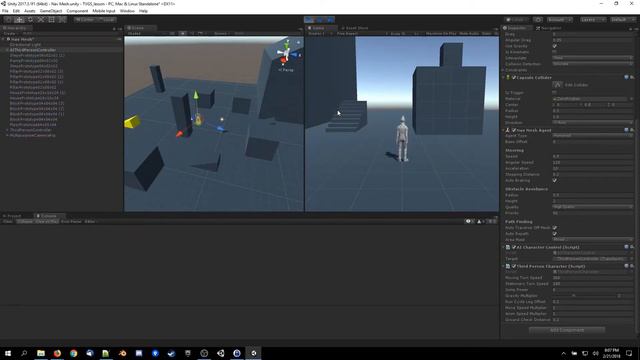Open Nav Mesh Agent help icon

pyautogui.click(x=626, y=130)
